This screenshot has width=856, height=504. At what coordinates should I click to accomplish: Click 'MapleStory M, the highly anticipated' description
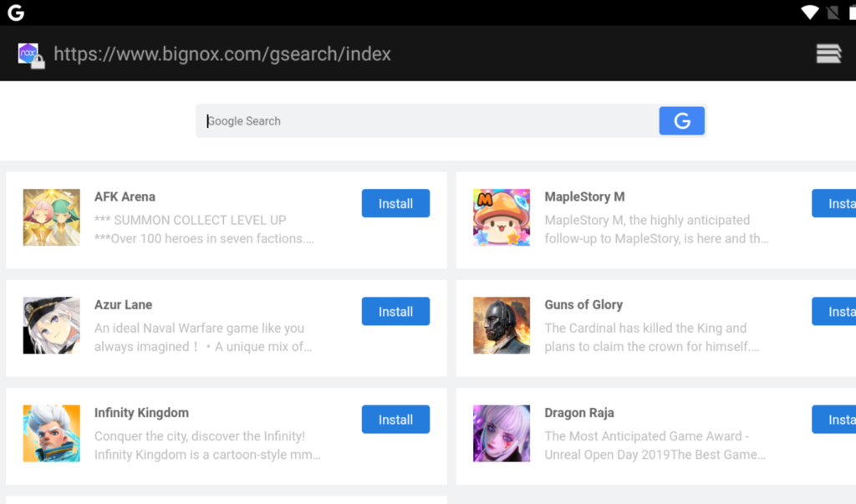(656, 229)
